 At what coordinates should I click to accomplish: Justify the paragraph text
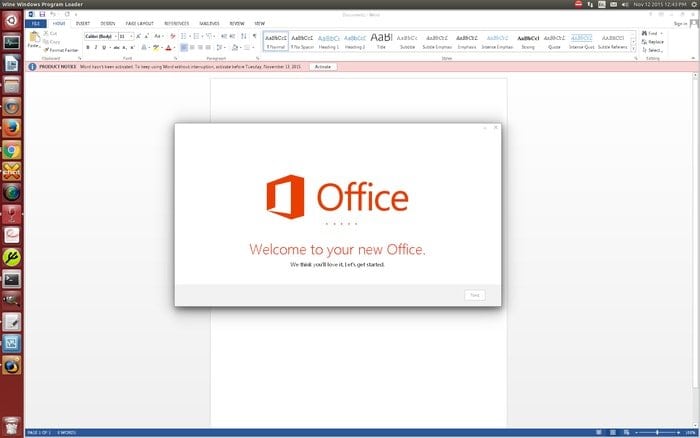point(208,47)
